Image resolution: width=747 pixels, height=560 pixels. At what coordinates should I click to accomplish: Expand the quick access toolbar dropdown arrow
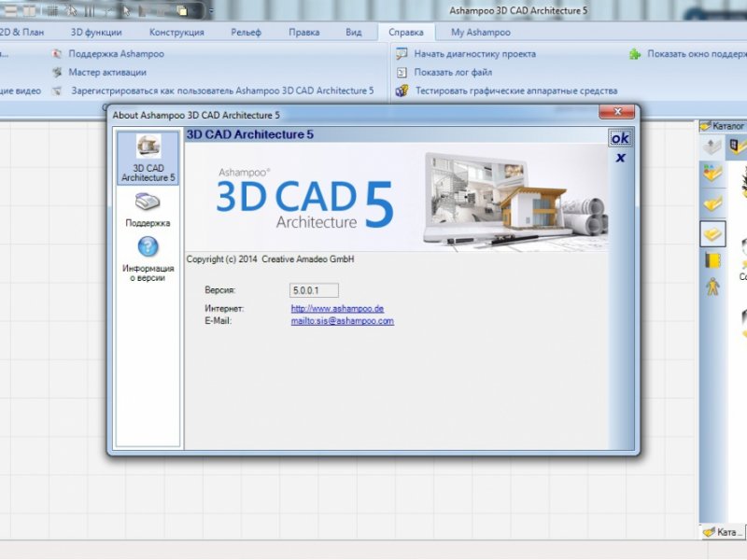[211, 10]
